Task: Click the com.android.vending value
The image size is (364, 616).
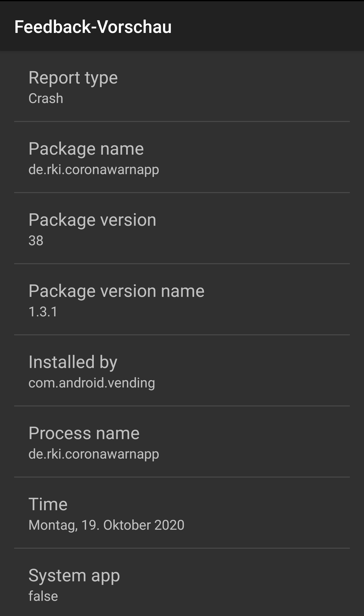Action: [92, 383]
